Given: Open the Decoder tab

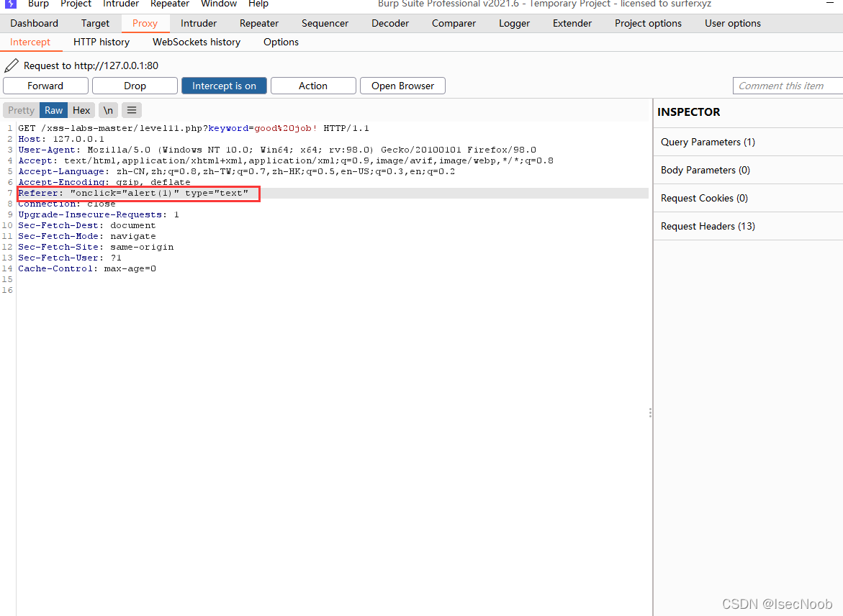Looking at the screenshot, I should pos(390,23).
